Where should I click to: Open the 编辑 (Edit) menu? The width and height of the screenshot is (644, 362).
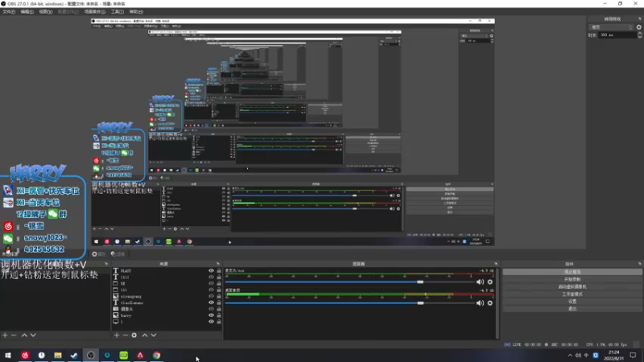tap(27, 12)
